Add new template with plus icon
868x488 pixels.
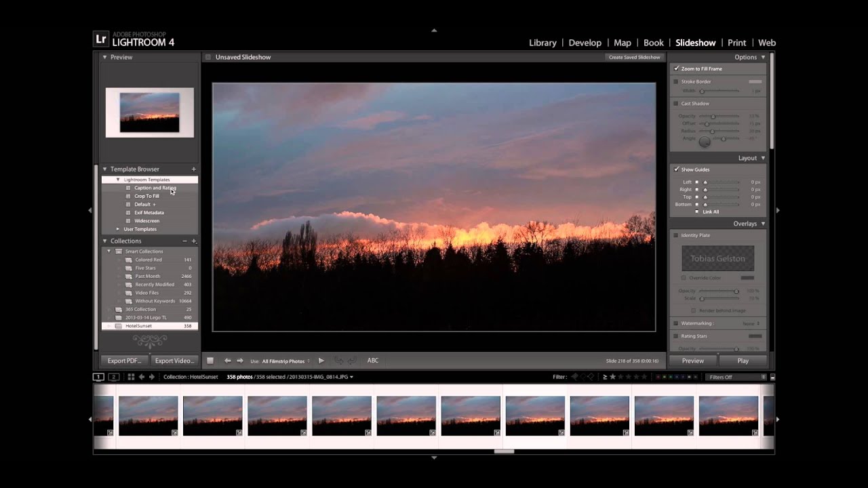pyautogui.click(x=194, y=169)
